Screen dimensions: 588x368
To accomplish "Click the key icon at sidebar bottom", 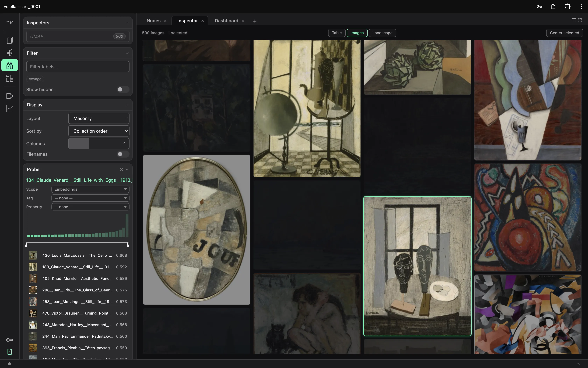I will pos(9,340).
